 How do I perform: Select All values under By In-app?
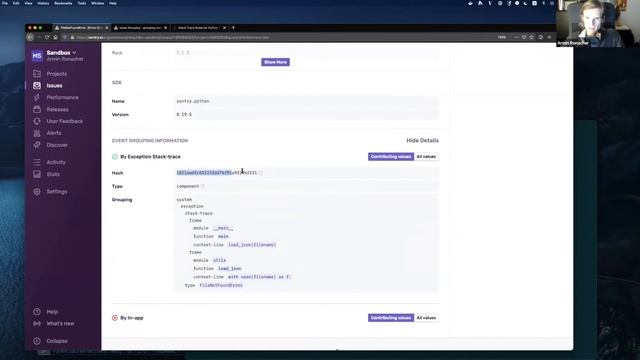[426, 318]
